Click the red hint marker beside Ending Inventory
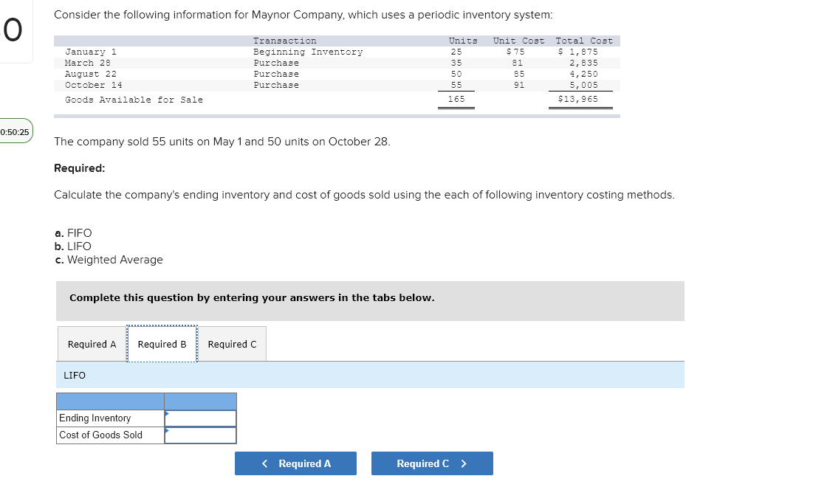The width and height of the screenshot is (830, 504). [168, 414]
